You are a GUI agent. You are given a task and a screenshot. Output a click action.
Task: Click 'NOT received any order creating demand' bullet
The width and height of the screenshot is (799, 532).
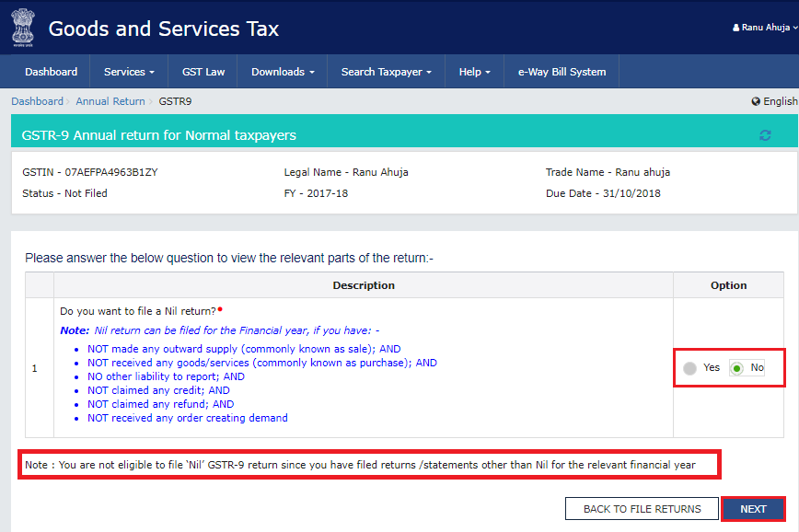point(188,418)
